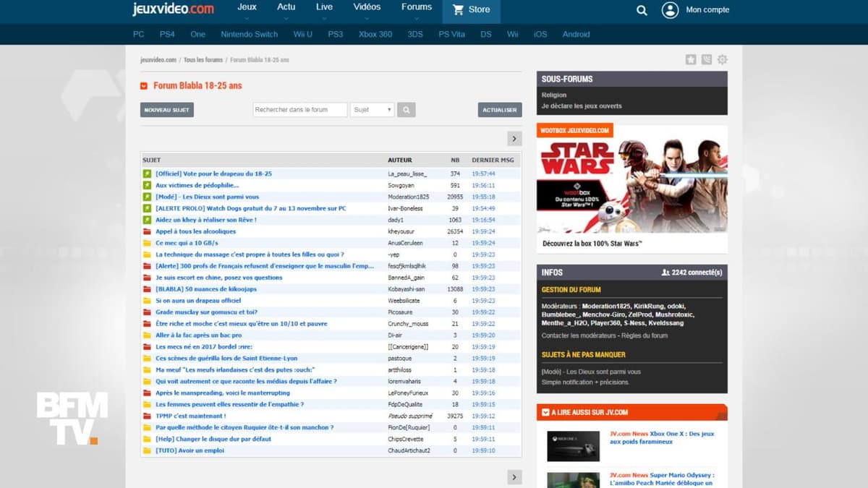Select the PS4 platform tab
Viewport: 868px width, 488px height.
[x=167, y=34]
